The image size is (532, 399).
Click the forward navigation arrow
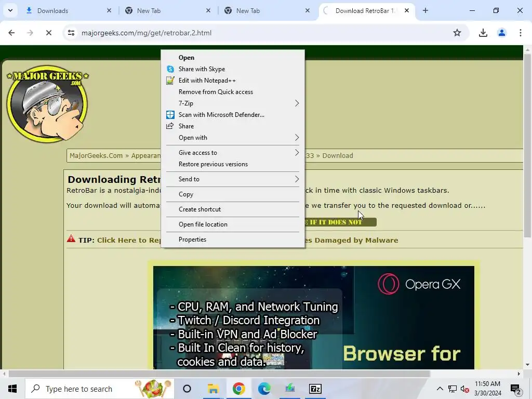coord(30,33)
